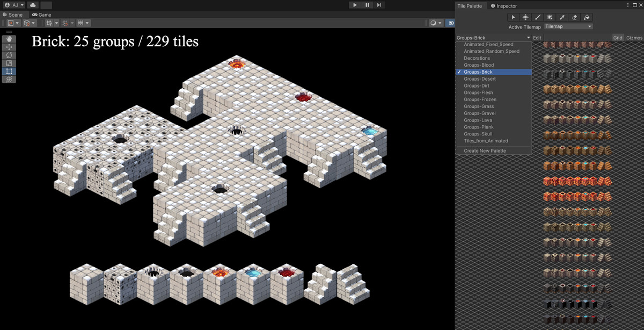Select the Eraser tool in Tile Palette
Viewport: 644px width, 330px height.
click(x=574, y=17)
